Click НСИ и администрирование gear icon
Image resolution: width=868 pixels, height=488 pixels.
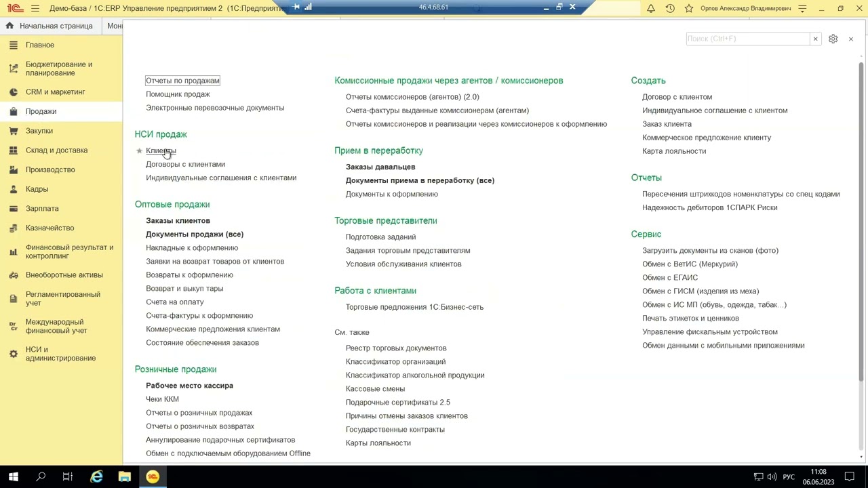coord(13,354)
